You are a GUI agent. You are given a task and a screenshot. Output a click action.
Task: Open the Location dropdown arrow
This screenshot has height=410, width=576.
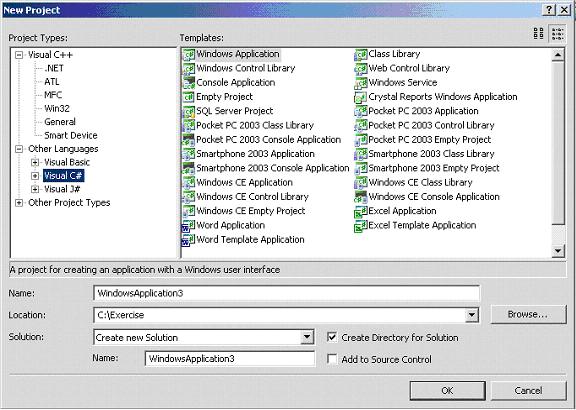[x=471, y=315]
